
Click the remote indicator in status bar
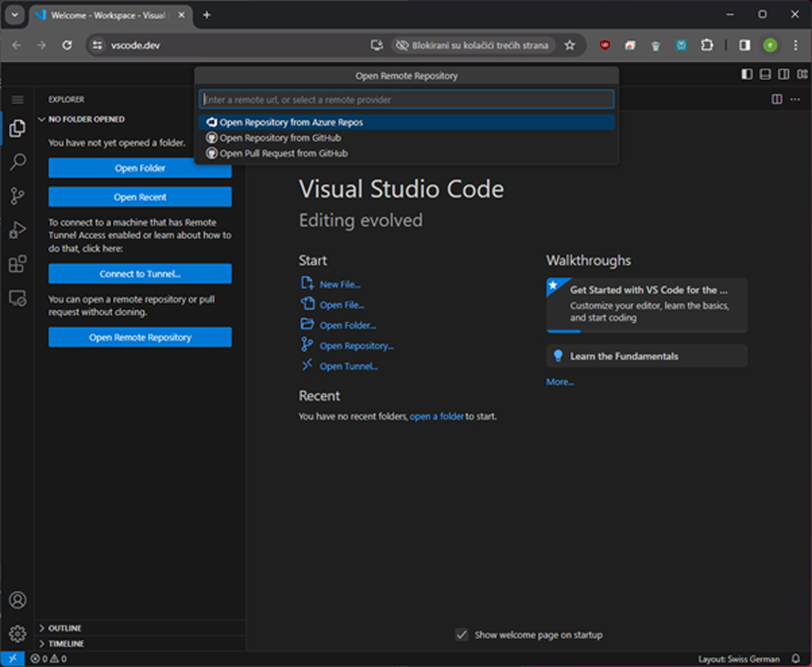[12, 659]
